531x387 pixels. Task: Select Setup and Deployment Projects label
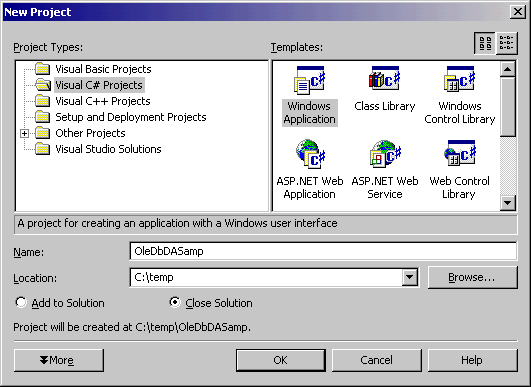point(131,117)
